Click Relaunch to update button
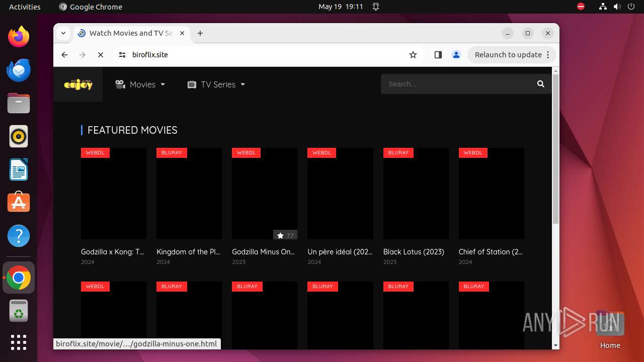 [x=508, y=55]
